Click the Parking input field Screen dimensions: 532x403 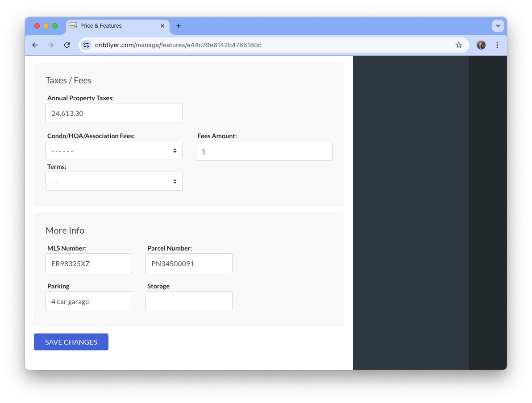(89, 301)
